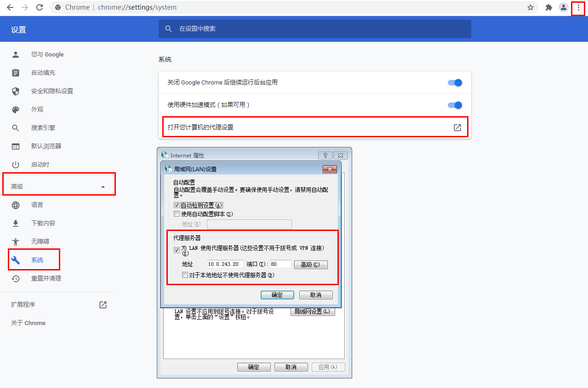The image size is (588, 388).
Task: Collapse the 高级 section in sidebar
Action: coord(103,186)
